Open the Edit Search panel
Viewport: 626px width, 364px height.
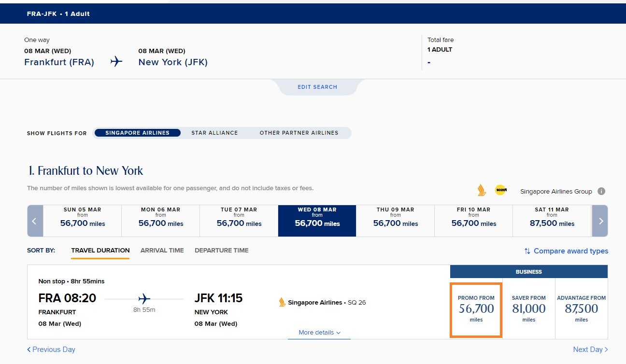[317, 87]
